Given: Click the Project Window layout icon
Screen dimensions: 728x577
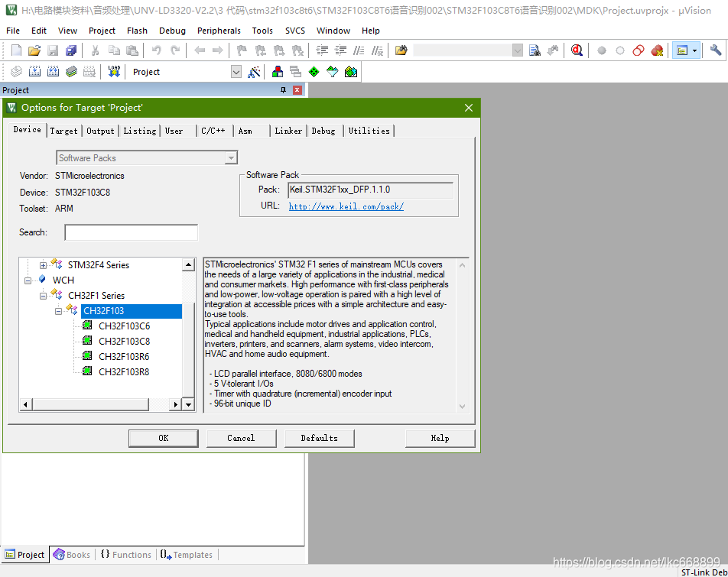Looking at the screenshot, I should pos(681,50).
